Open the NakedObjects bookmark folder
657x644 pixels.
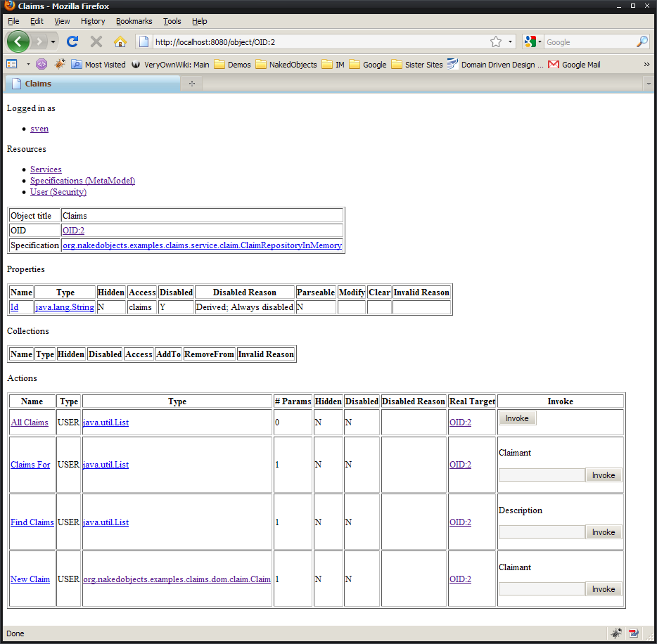(x=286, y=65)
